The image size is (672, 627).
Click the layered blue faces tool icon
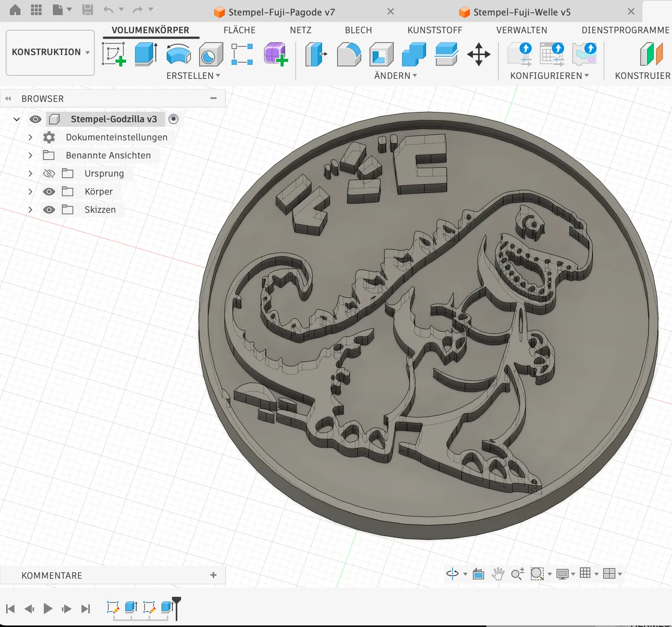(x=446, y=54)
